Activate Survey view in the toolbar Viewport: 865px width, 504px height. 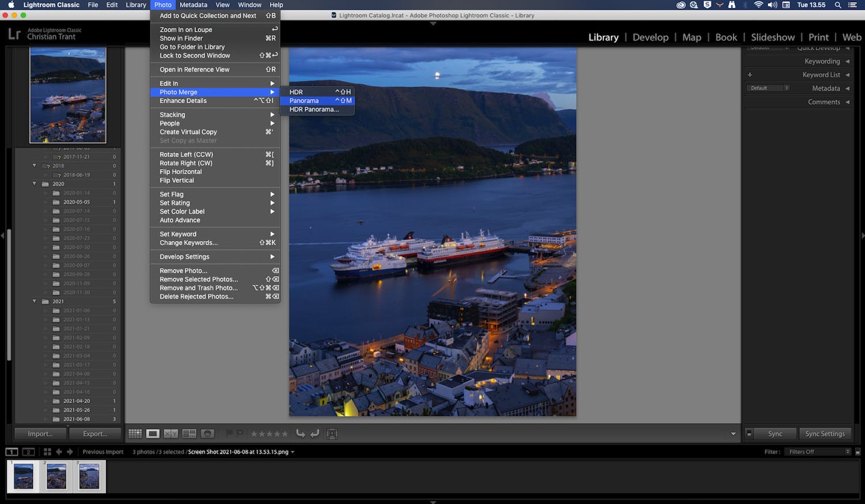tap(189, 434)
